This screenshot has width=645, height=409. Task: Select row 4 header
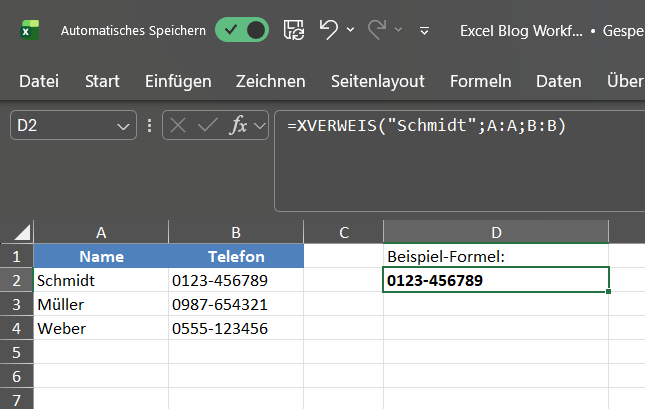(x=16, y=328)
